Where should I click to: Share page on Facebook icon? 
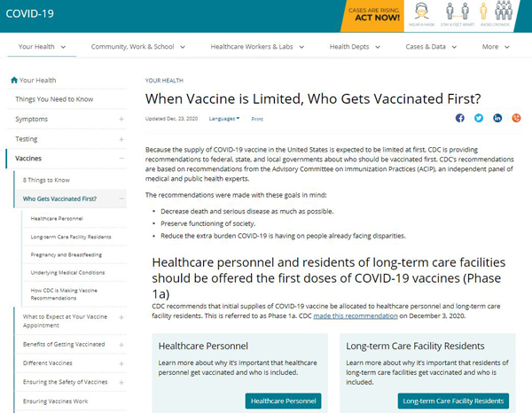(459, 118)
